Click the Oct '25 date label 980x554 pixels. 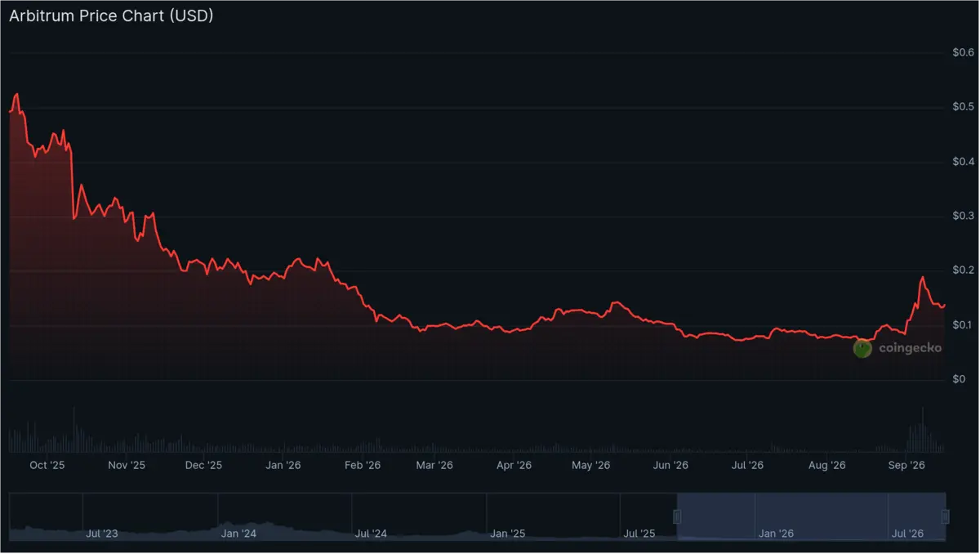click(47, 465)
